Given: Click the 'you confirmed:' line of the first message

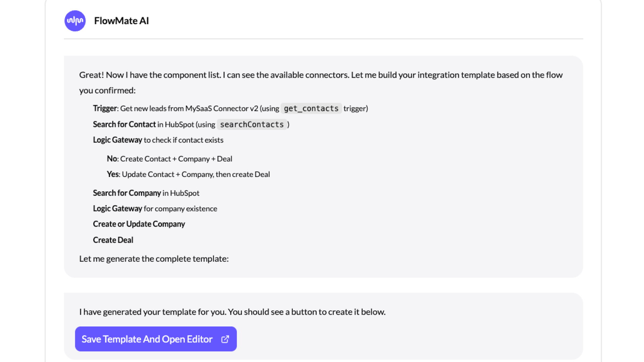Looking at the screenshot, I should pos(107,90).
